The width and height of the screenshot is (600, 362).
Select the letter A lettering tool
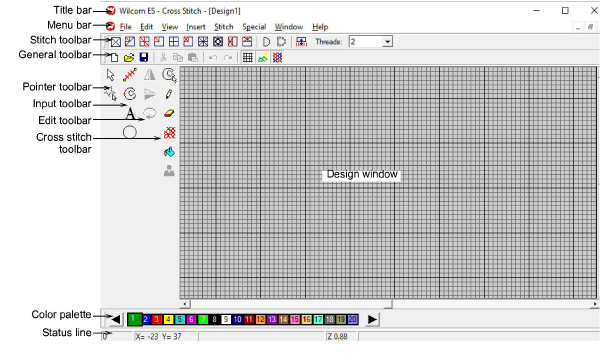point(130,113)
